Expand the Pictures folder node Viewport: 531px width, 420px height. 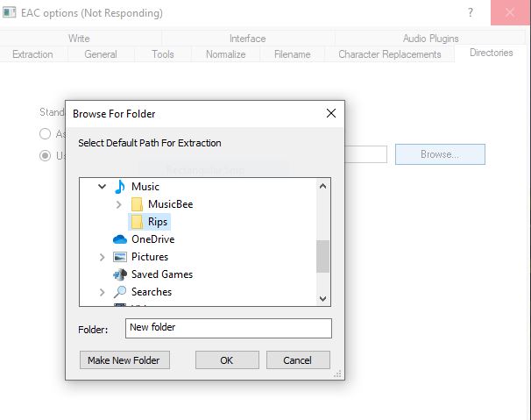point(102,257)
